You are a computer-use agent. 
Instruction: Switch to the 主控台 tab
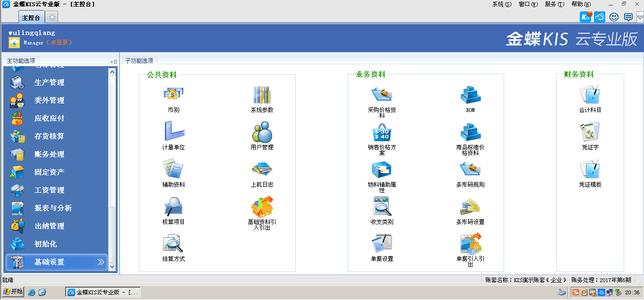(x=31, y=17)
